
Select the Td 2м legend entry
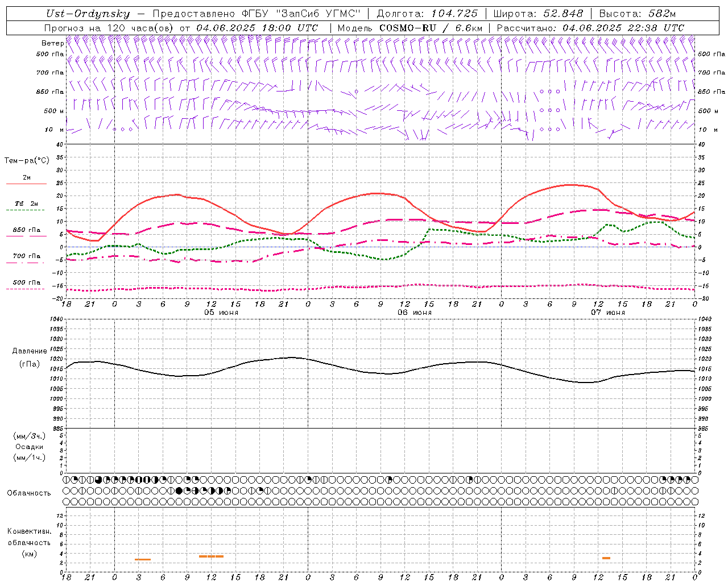tap(26, 203)
